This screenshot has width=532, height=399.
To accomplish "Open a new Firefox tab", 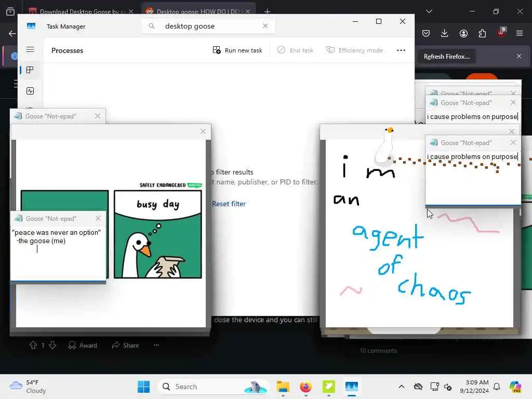I will point(267,11).
